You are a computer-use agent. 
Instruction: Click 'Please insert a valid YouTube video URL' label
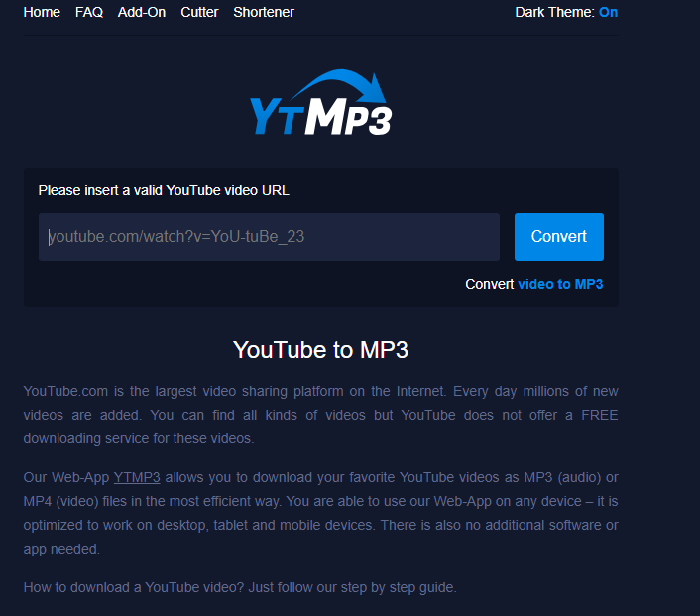coord(164,190)
